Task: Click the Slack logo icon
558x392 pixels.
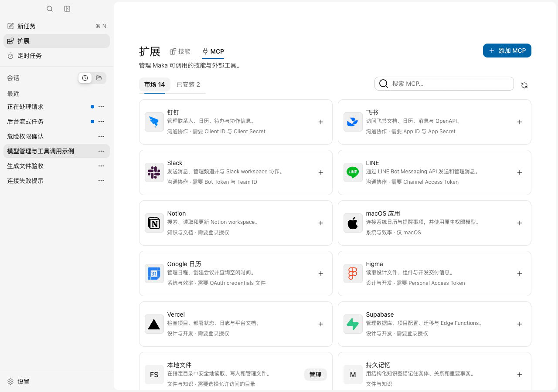Action: tap(154, 172)
